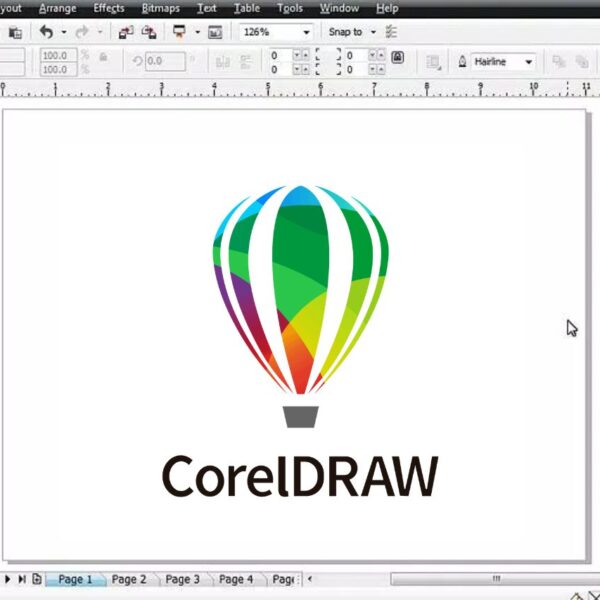The height and width of the screenshot is (600, 600).
Task: Open the Welcome screen icon
Action: [215, 33]
